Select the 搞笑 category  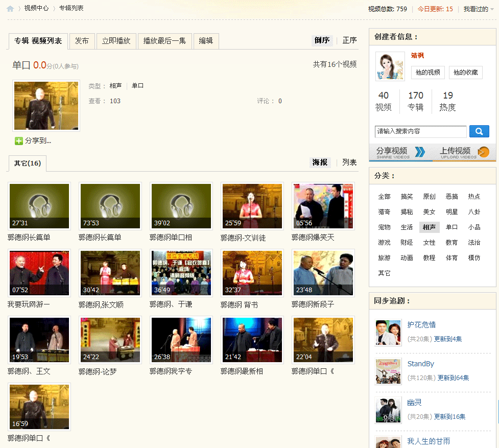(x=407, y=197)
